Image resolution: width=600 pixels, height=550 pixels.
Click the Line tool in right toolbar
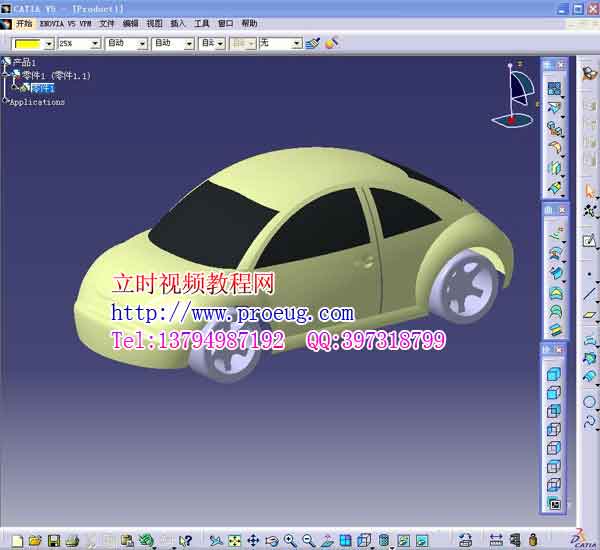point(590,295)
